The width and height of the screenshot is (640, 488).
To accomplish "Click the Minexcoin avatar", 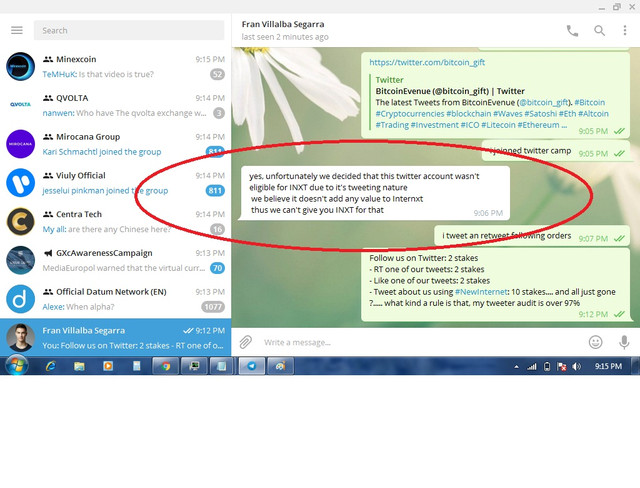I will click(x=20, y=67).
